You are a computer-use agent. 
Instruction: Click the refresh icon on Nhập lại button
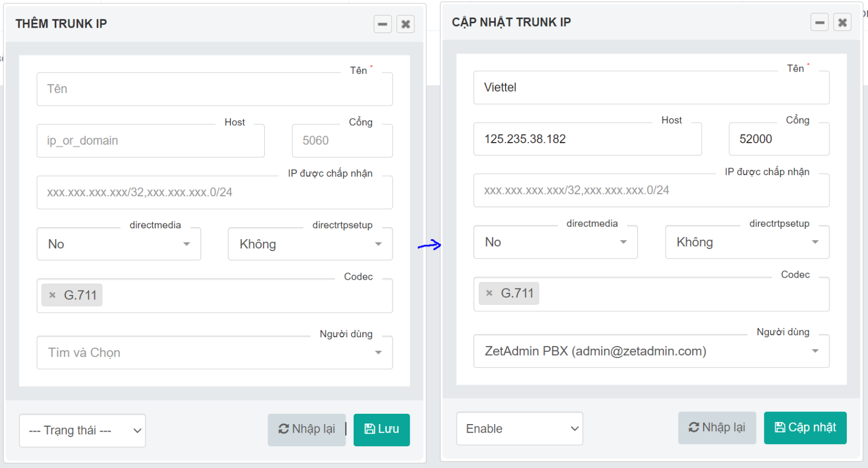284,429
